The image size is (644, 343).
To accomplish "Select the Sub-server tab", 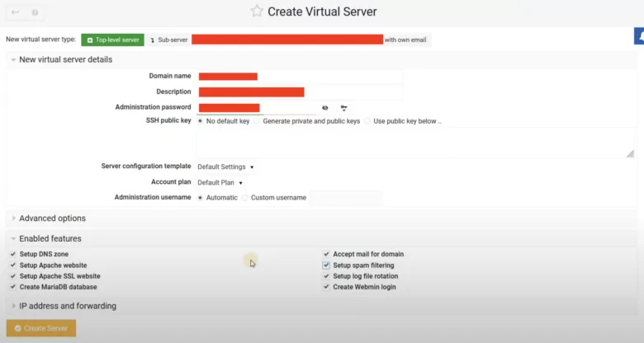I will click(x=168, y=40).
